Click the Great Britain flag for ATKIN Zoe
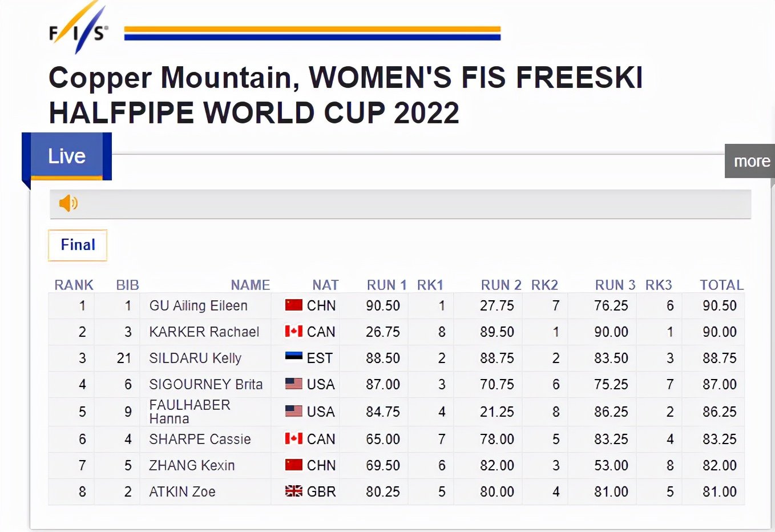Viewport: 775px width, 532px height. (x=294, y=491)
